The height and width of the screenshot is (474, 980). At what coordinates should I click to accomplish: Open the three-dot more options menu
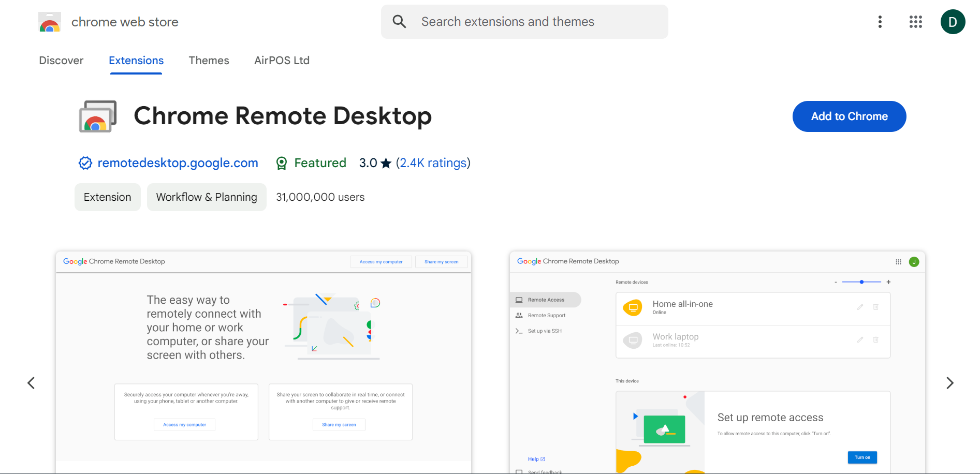(880, 22)
